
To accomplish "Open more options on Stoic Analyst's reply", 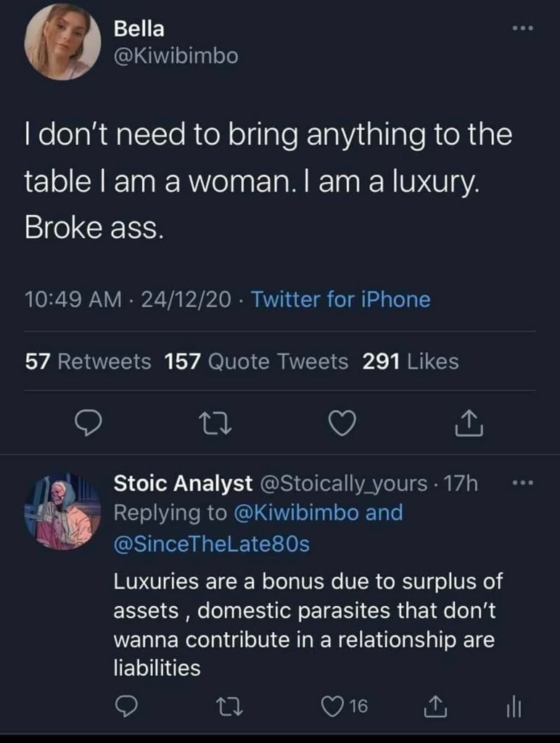I will point(522,483).
